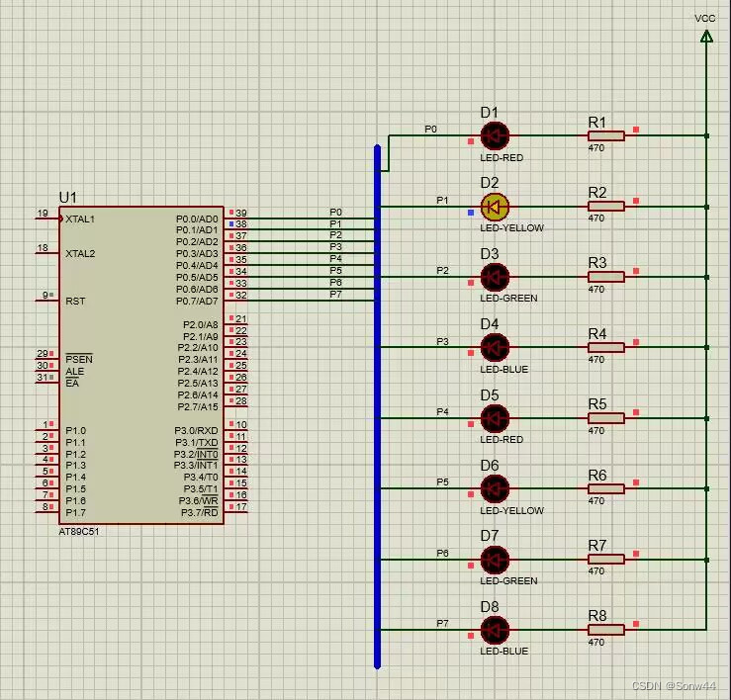Select the blue vertical bus line
731x700 pixels.
(377, 406)
